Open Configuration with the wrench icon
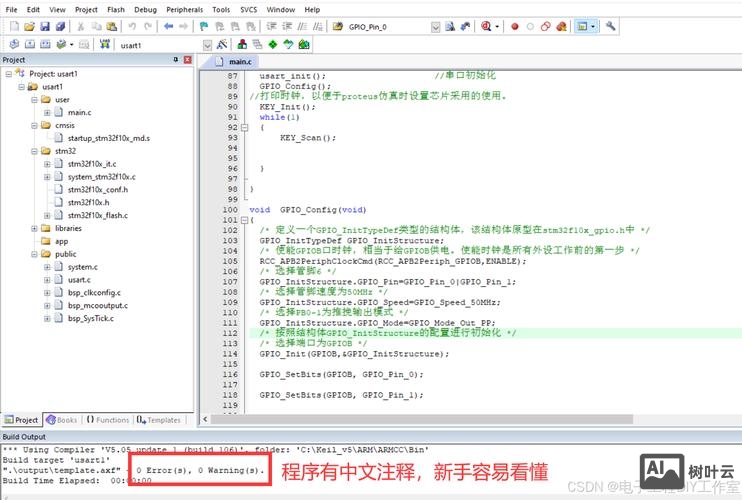 610,26
